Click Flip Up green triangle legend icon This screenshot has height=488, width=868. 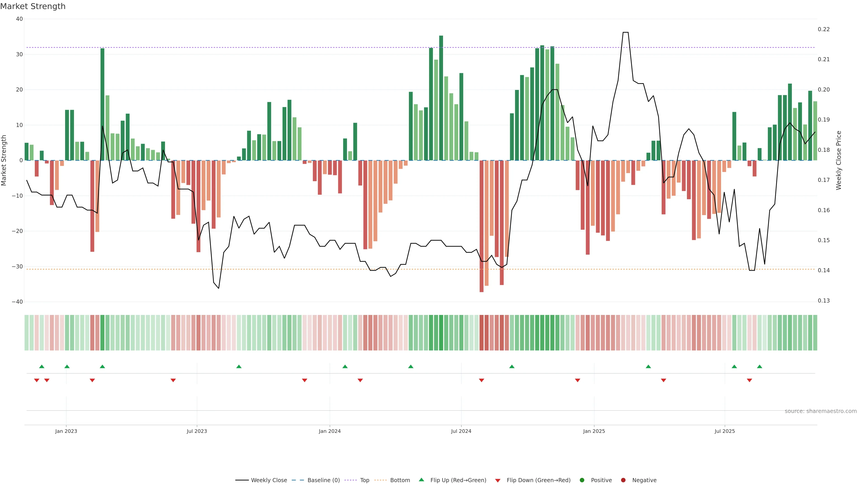pyautogui.click(x=421, y=480)
